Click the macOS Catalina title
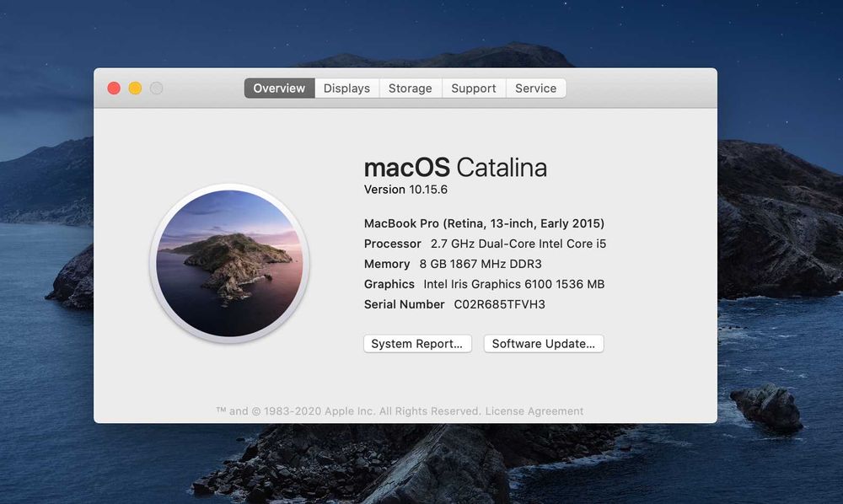This screenshot has height=504, width=843. coord(455,168)
